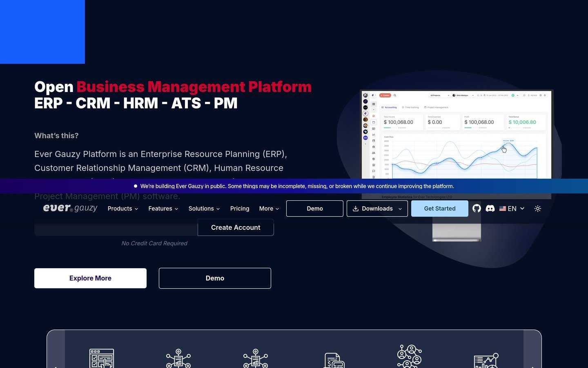Select the connected people network carousel icon

click(410, 356)
